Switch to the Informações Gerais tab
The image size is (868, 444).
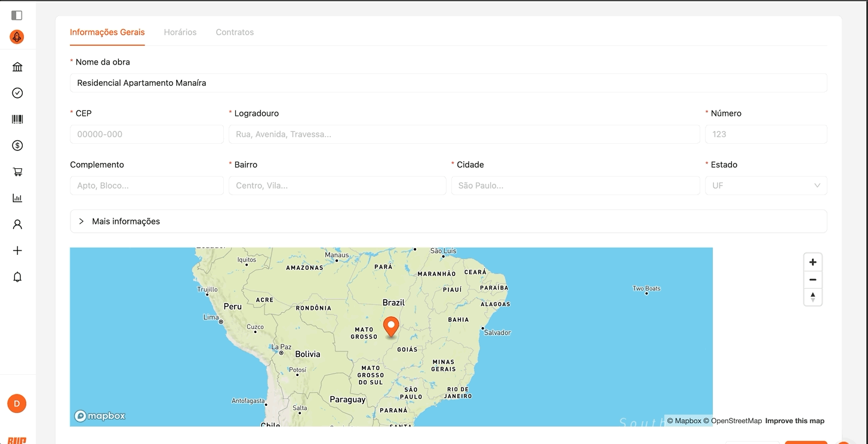tap(107, 32)
